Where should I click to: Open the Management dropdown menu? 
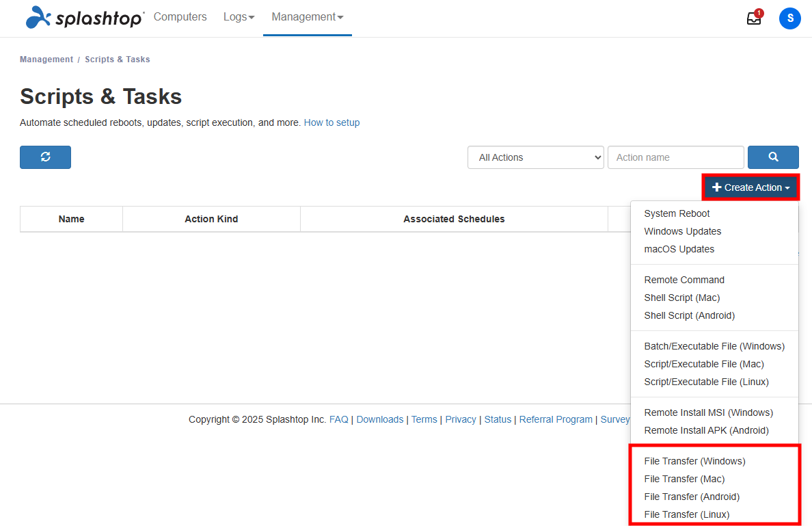coord(308,17)
